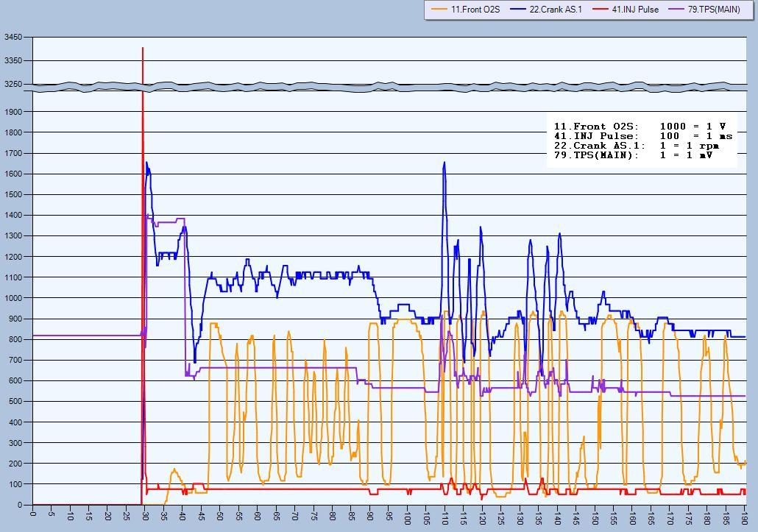Click the '11.Front O2S: 1000 = 1 V' note
Image resolution: width=758 pixels, height=532 pixels.
click(x=640, y=126)
